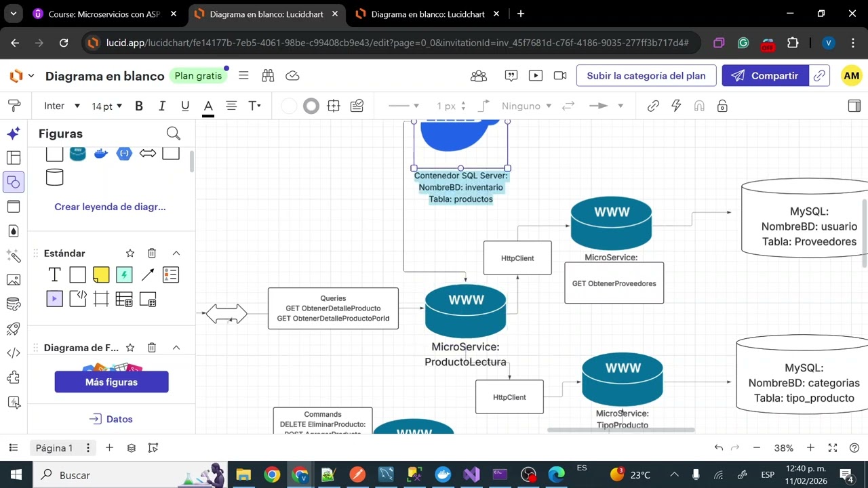This screenshot has width=868, height=488.
Task: Toggle the right side panel icon
Action: click(854, 106)
